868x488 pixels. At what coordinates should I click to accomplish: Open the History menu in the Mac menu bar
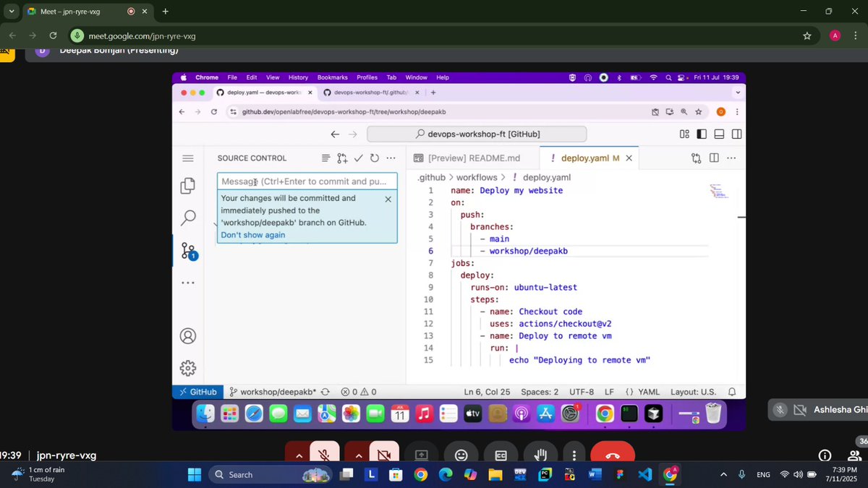(x=298, y=77)
